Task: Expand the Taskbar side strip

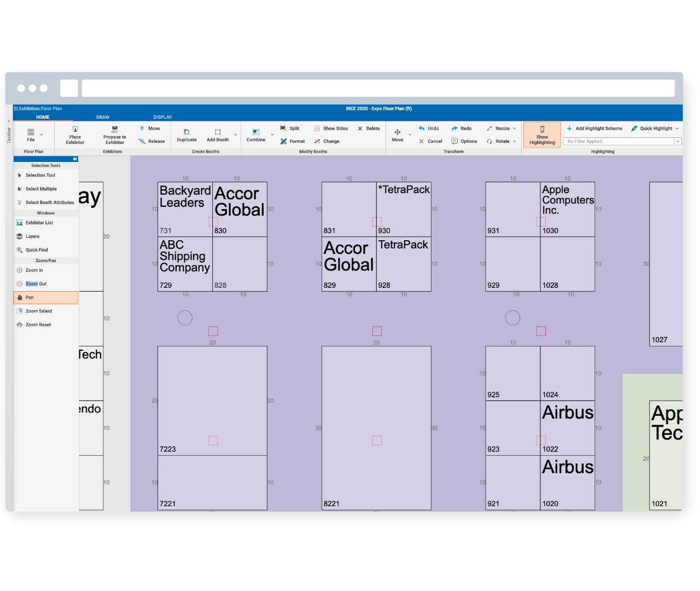Action: coord(9,121)
